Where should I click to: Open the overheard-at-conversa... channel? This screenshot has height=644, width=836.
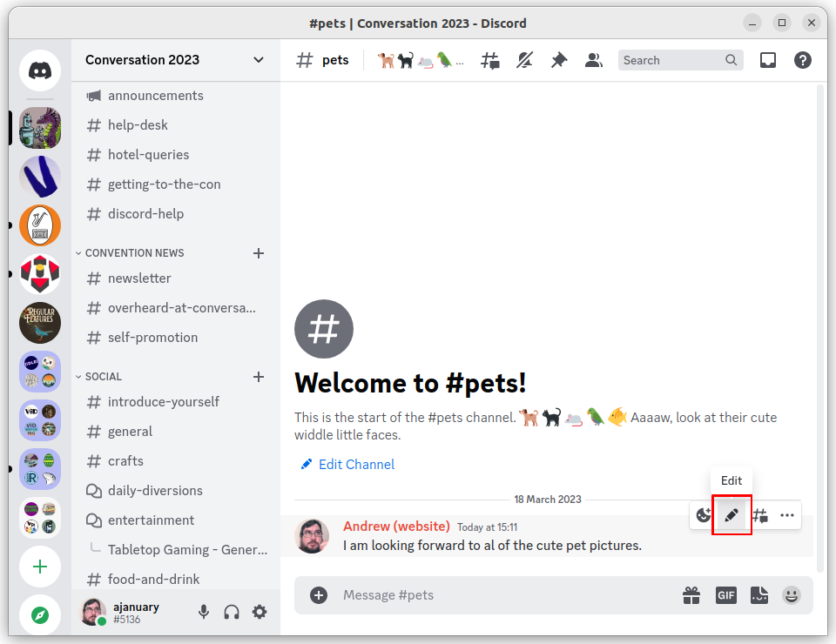(x=176, y=308)
